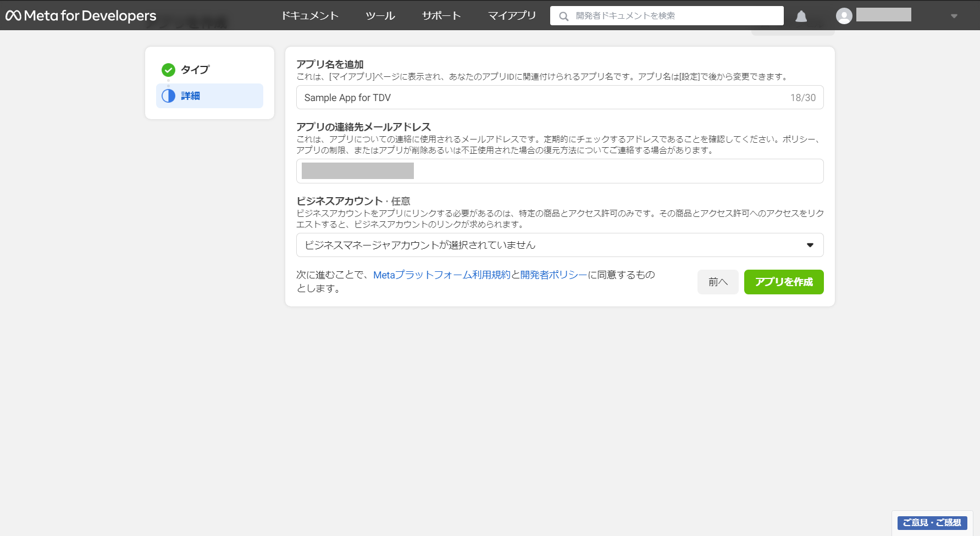Click the Meta for Developers logo

[81, 16]
